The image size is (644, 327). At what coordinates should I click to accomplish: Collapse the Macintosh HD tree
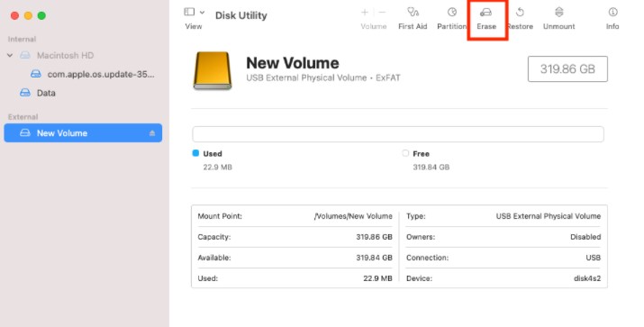pyautogui.click(x=10, y=55)
